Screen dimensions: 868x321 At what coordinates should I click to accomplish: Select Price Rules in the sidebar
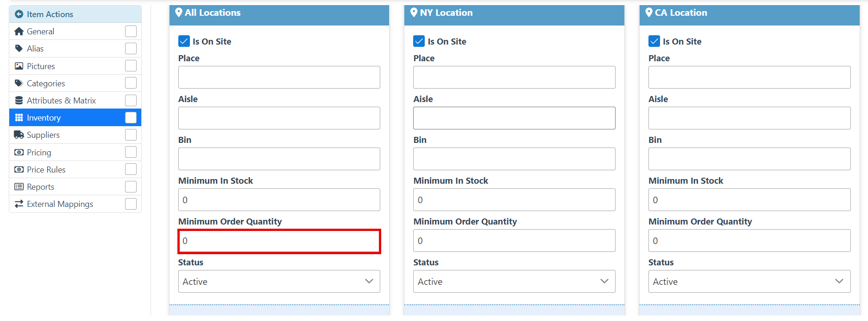pos(46,170)
